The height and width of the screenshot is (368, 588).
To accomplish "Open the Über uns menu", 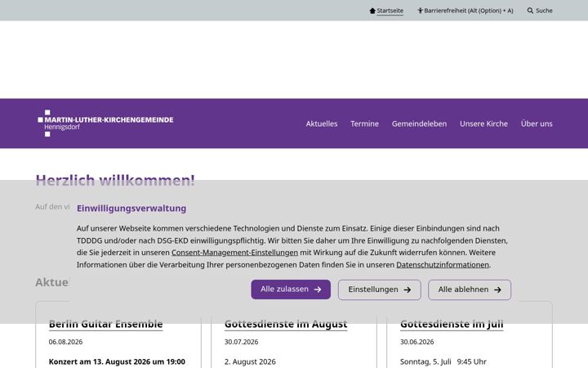I will coord(537,123).
